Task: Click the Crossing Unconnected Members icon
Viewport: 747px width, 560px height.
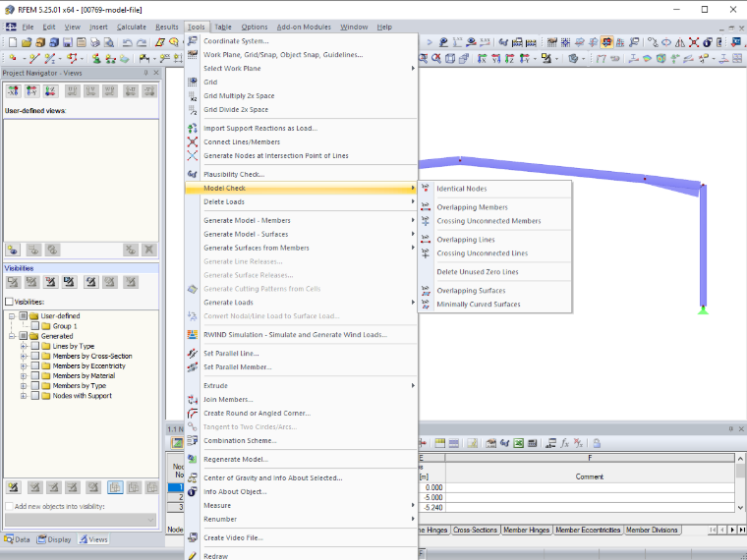Action: pos(426,221)
